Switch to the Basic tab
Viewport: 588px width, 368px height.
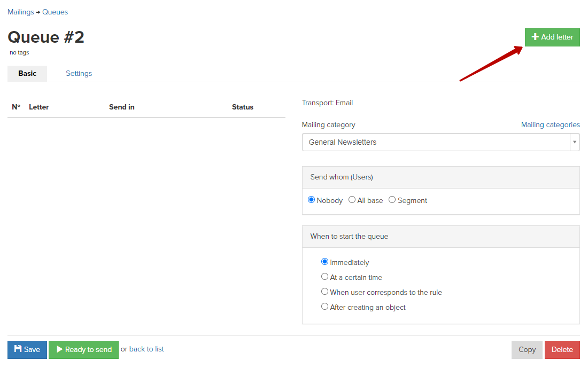[x=27, y=74]
